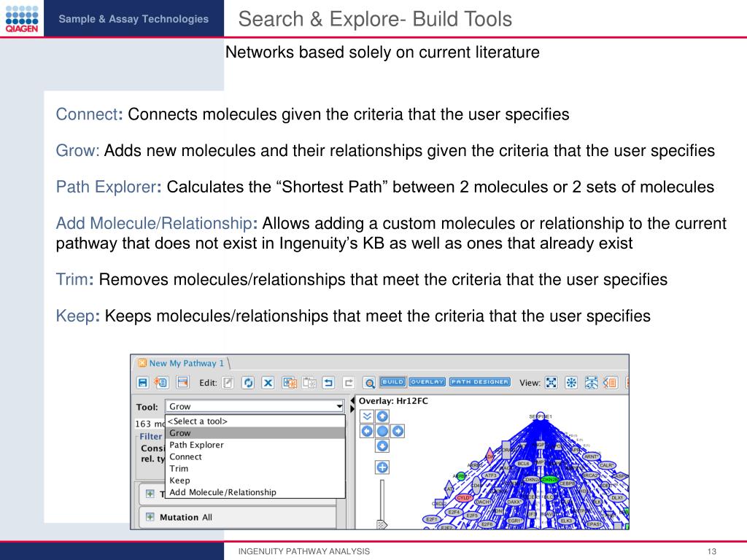Choose Trim in the tool list
Screen dimensions: 747x560
[x=255, y=469]
